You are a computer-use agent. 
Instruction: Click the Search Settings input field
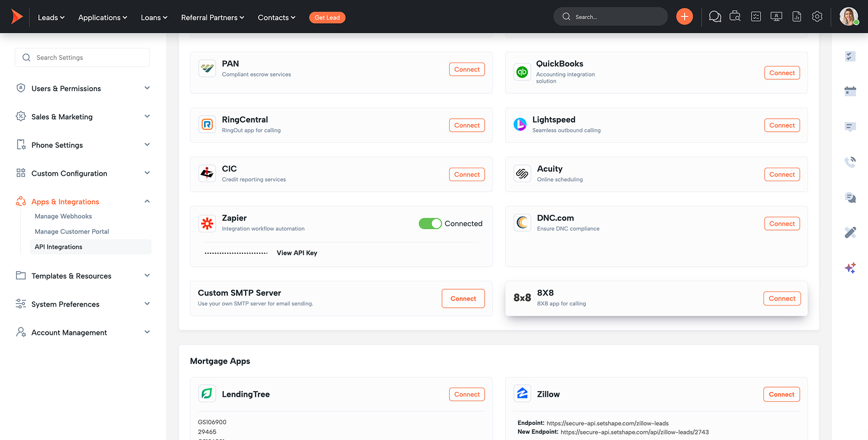82,57
